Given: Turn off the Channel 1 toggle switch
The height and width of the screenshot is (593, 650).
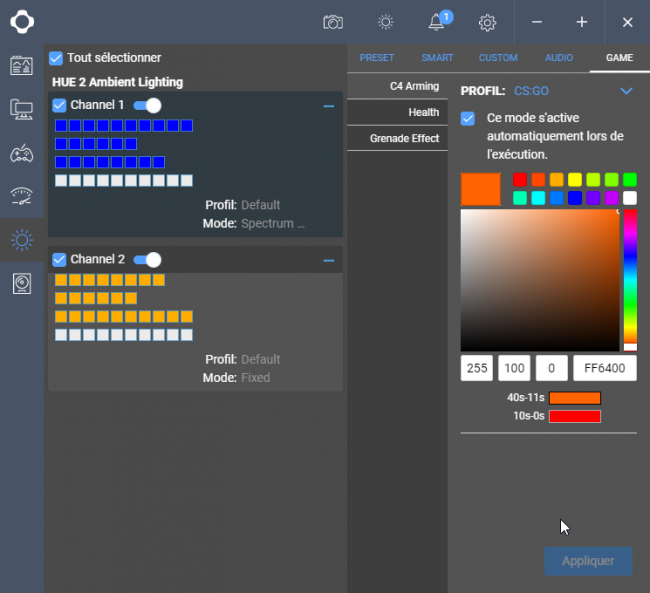Looking at the screenshot, I should click(x=147, y=105).
